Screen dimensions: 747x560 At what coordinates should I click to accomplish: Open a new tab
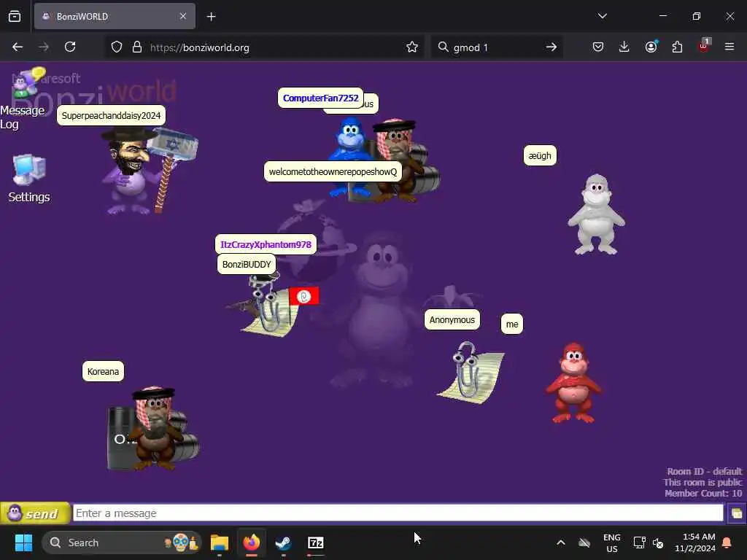212,17
